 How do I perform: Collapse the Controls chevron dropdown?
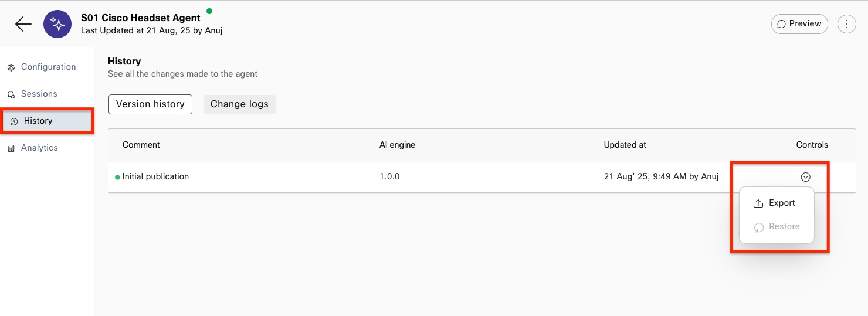click(x=805, y=176)
